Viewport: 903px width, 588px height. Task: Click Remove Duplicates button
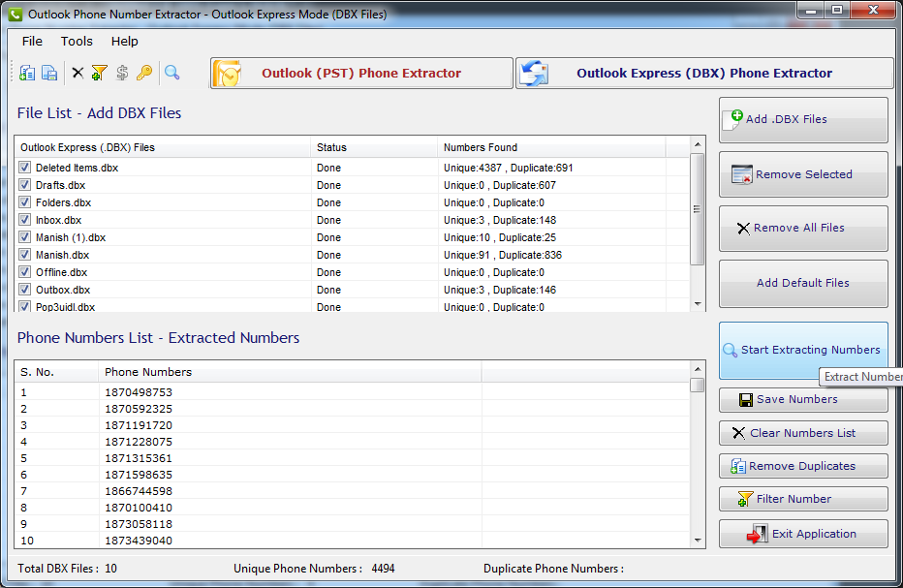pyautogui.click(x=803, y=466)
